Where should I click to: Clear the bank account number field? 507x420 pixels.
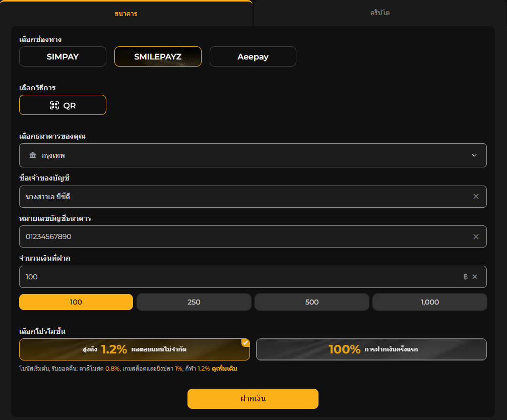coord(476,236)
